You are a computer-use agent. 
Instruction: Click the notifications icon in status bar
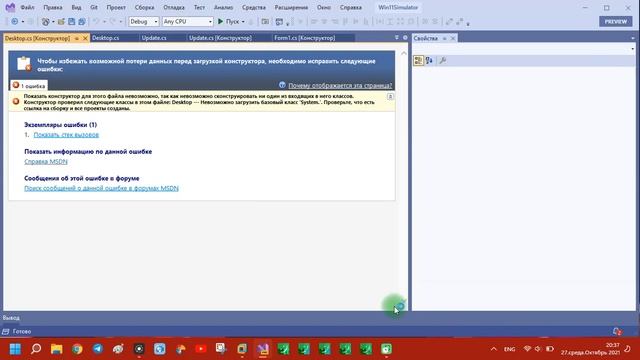[618, 331]
